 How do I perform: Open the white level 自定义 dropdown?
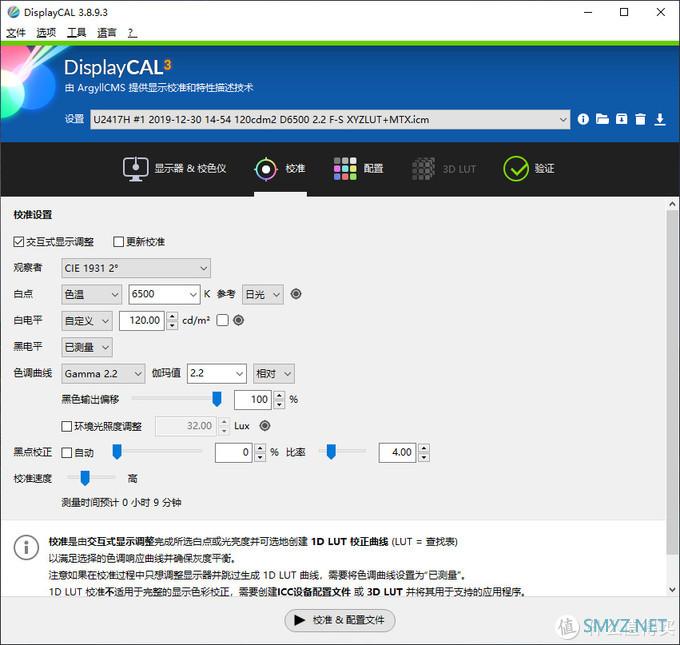87,321
